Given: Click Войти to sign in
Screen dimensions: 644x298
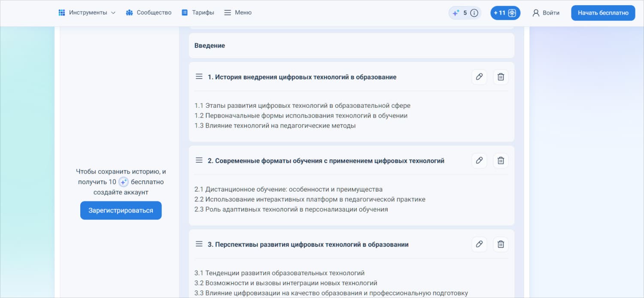Looking at the screenshot, I should [x=546, y=13].
